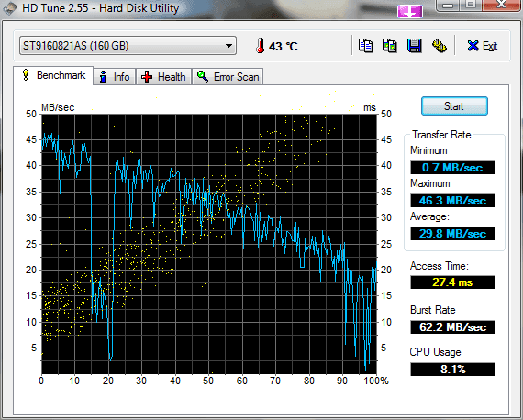
Task: Click the Burst Rate value box
Action: pos(452,327)
